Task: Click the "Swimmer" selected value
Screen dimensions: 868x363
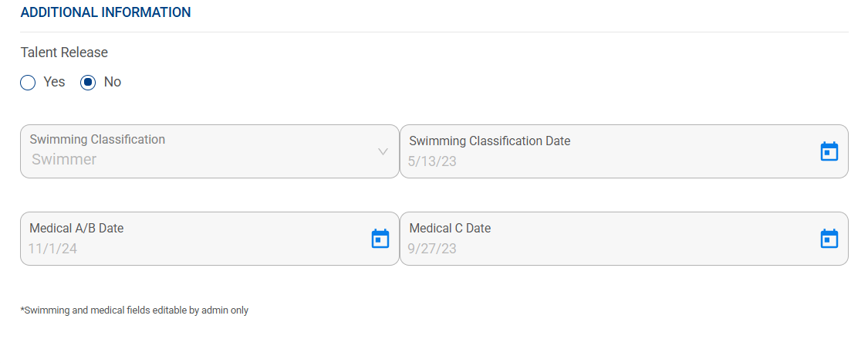Action: [64, 160]
